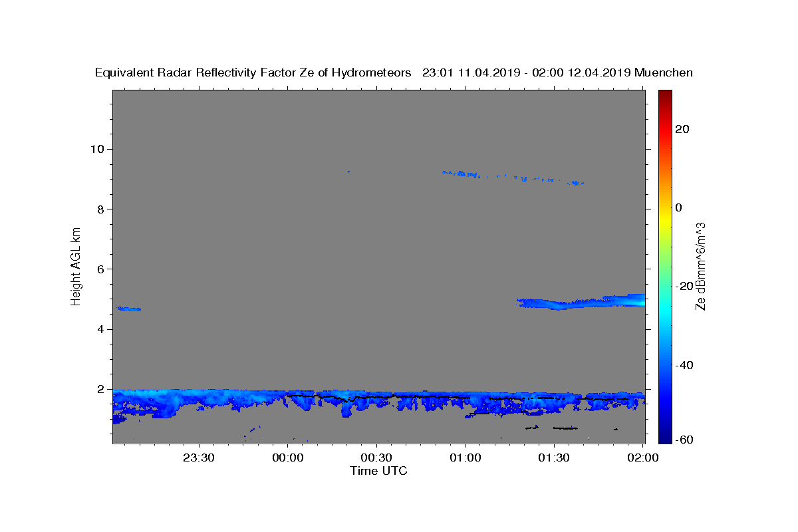
Task: Click the 00:00 time tick label
Action: [289, 458]
